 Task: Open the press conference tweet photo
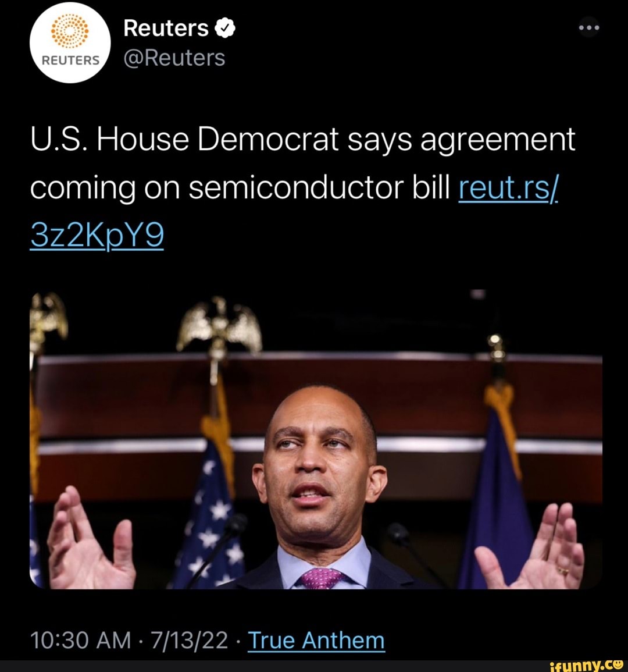point(316,439)
